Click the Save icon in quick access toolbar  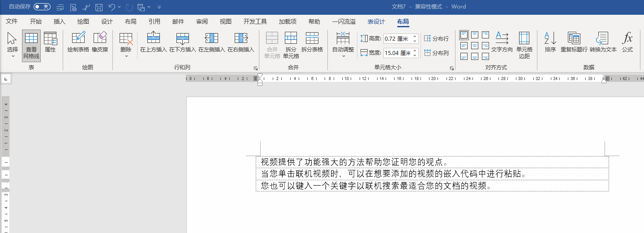point(99,7)
